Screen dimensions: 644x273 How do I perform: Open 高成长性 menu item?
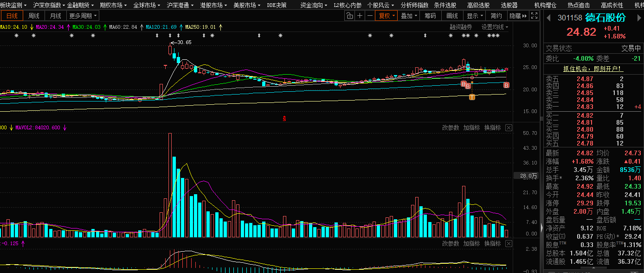pos(612,5)
